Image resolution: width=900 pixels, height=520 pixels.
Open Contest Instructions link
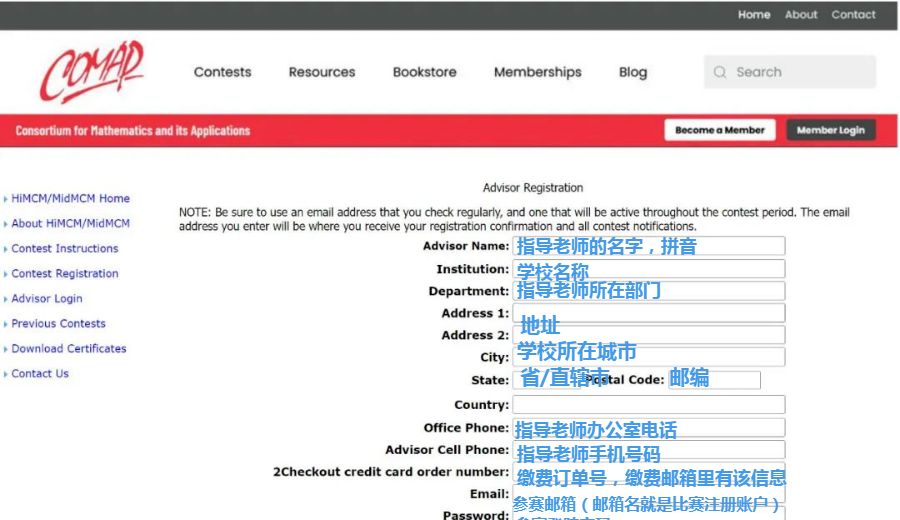pos(65,249)
